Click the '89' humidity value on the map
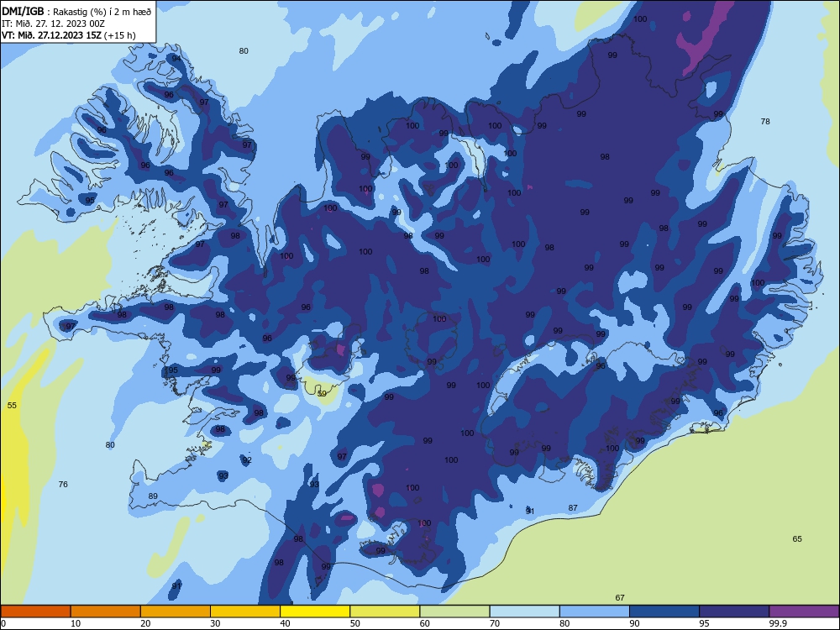This screenshot has width=840, height=630. tap(153, 496)
